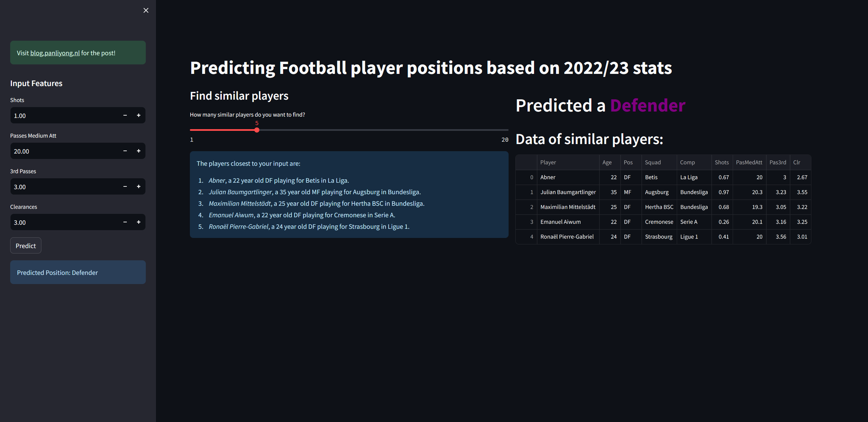Close the sidebar with the X icon

146,11
